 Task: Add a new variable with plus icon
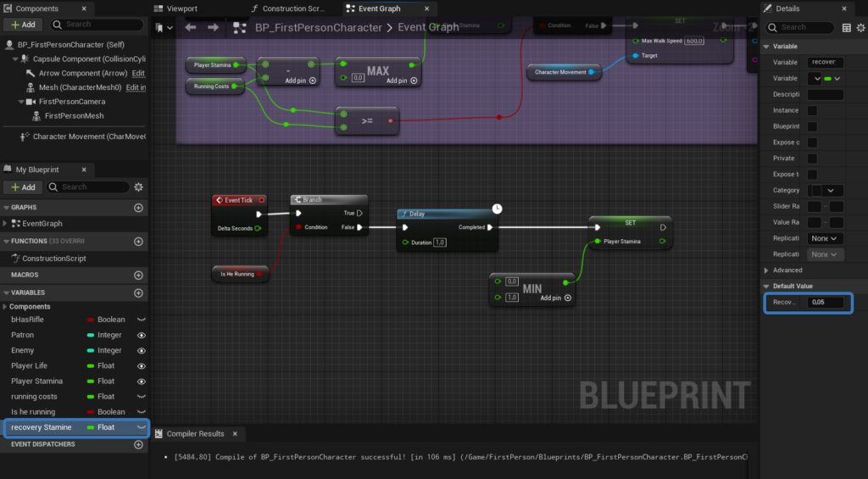tap(138, 292)
